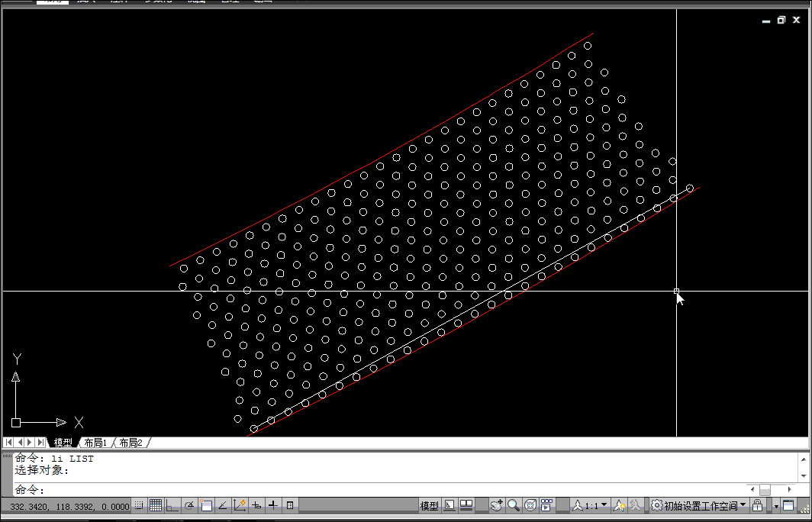Screen dimensions: 812x522
Task: Click the command line horizontal scrollbar thumb
Action: pyautogui.click(x=765, y=490)
